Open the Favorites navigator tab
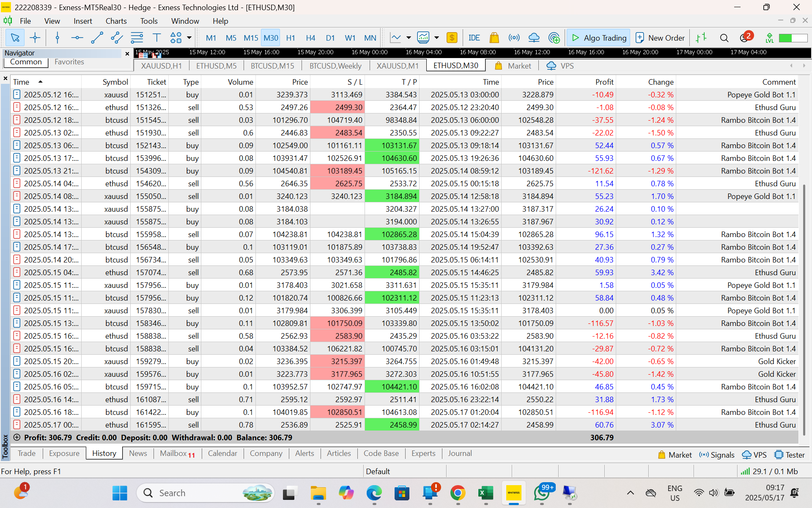This screenshot has width=812, height=508. click(69, 62)
